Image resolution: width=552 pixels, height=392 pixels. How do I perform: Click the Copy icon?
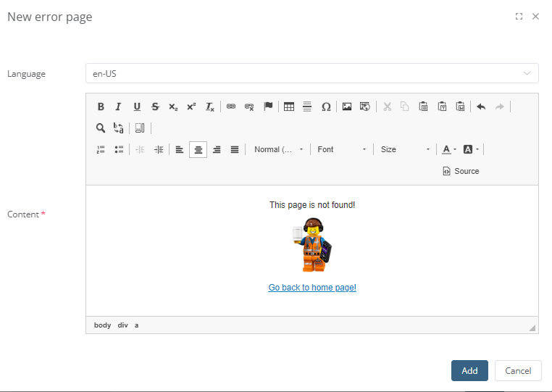405,107
